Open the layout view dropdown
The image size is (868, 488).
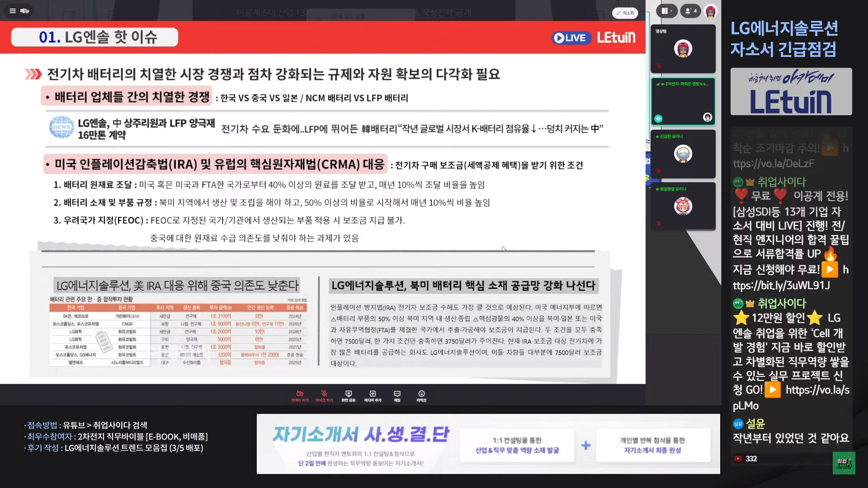tap(666, 11)
